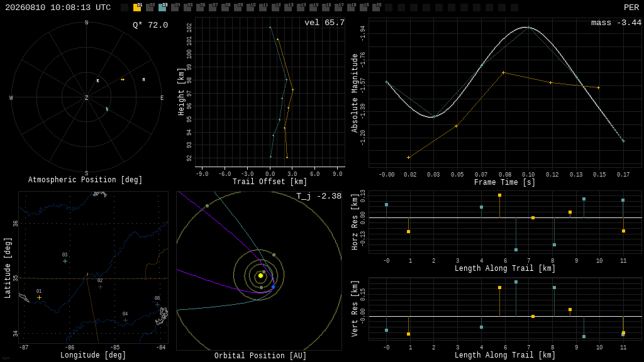This screenshot has height=362, width=644.
Task: Click station 19 square in top bar
Action: point(364,8)
